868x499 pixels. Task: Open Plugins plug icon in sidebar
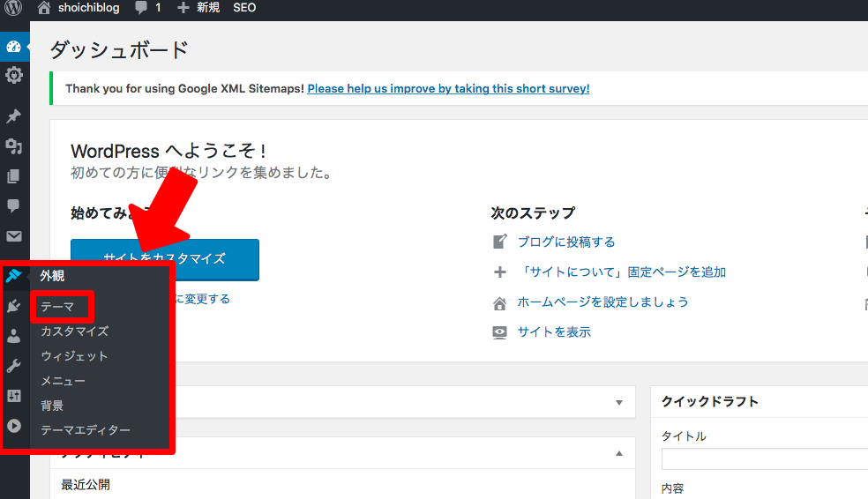pyautogui.click(x=14, y=306)
